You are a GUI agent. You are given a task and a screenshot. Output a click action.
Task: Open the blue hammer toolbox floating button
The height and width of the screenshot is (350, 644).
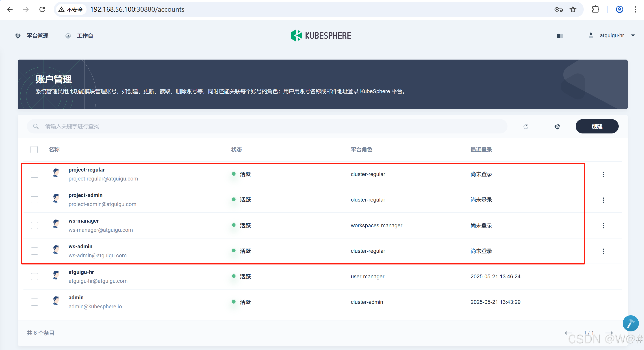[x=630, y=323]
